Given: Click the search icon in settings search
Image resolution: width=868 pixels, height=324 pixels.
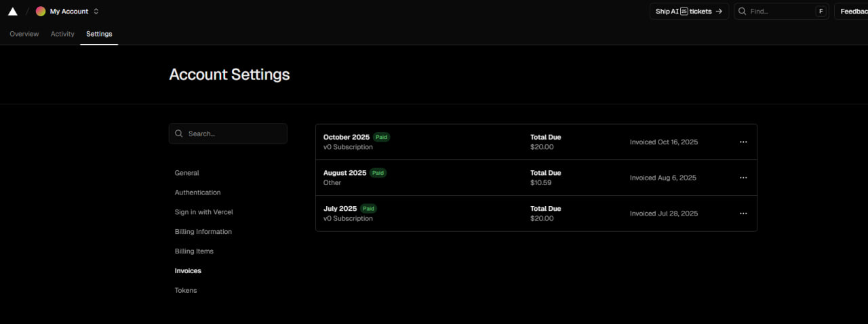Looking at the screenshot, I should tap(179, 134).
